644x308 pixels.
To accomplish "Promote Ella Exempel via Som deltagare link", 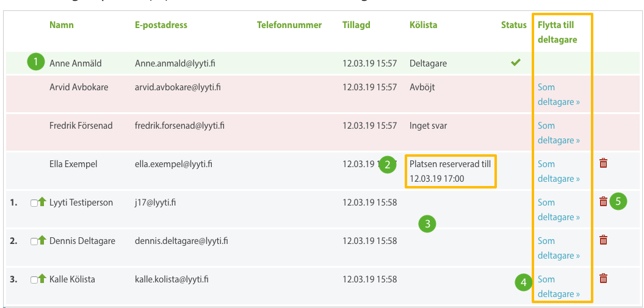I will click(x=558, y=171).
